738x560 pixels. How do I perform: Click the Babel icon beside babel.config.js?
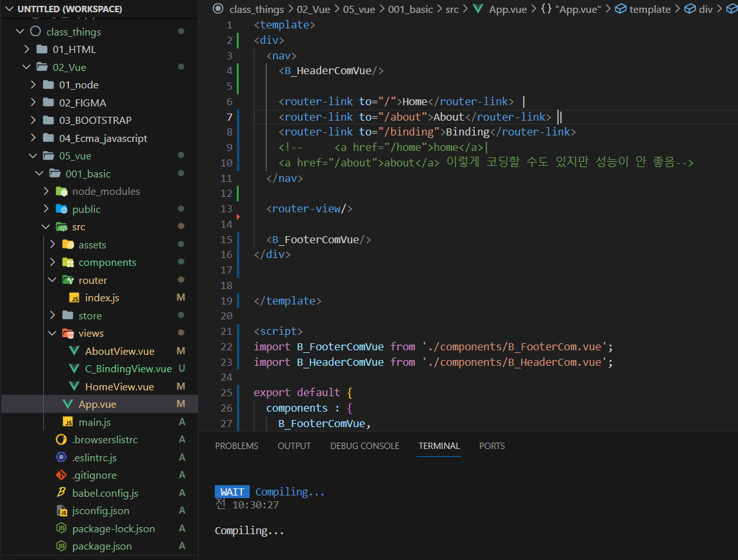[x=61, y=493]
